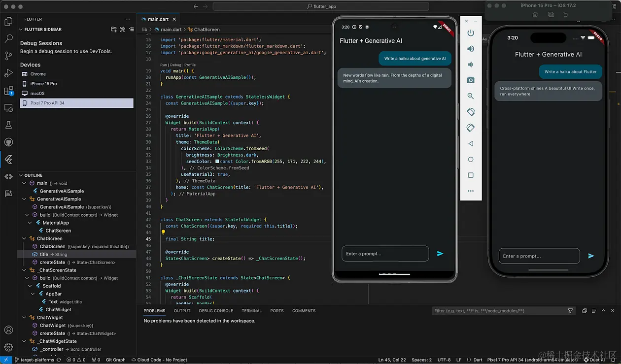
Task: Click the flutter_app command center search bar
Action: coord(321,6)
